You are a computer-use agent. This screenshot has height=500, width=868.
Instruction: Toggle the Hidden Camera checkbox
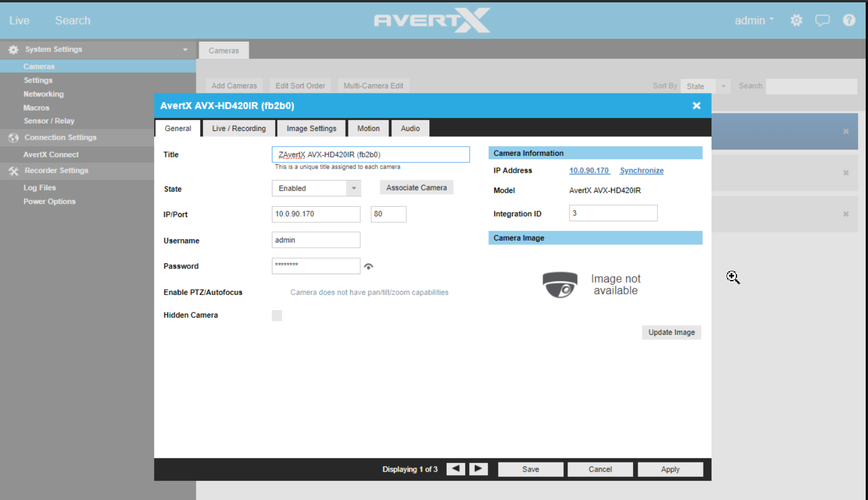pos(277,315)
